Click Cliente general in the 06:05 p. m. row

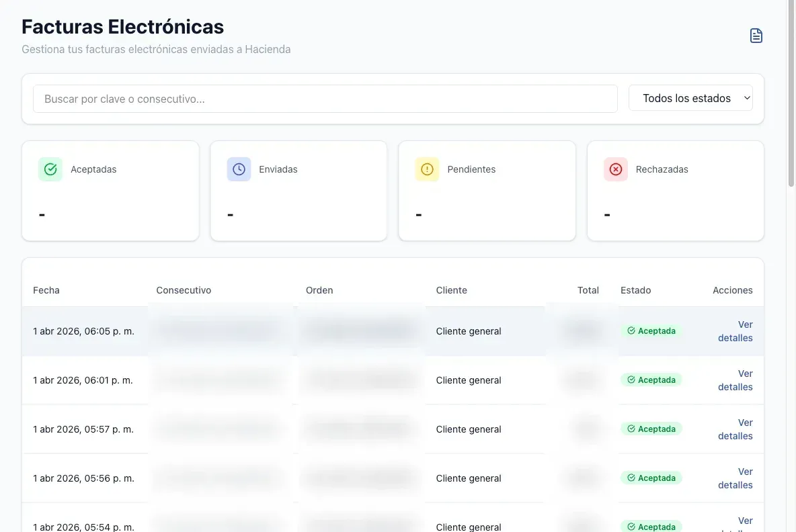469,331
